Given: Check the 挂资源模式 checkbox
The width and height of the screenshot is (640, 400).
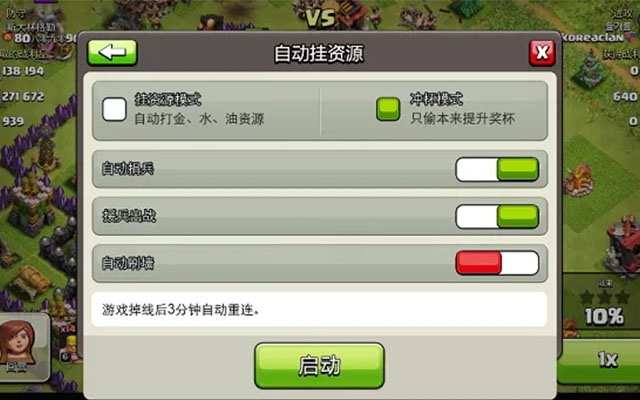Looking at the screenshot, I should (x=114, y=109).
